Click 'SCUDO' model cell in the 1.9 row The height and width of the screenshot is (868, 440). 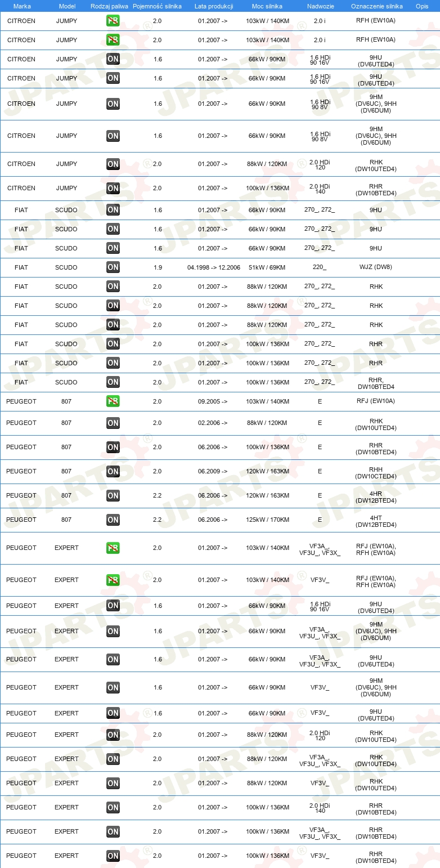point(66,267)
